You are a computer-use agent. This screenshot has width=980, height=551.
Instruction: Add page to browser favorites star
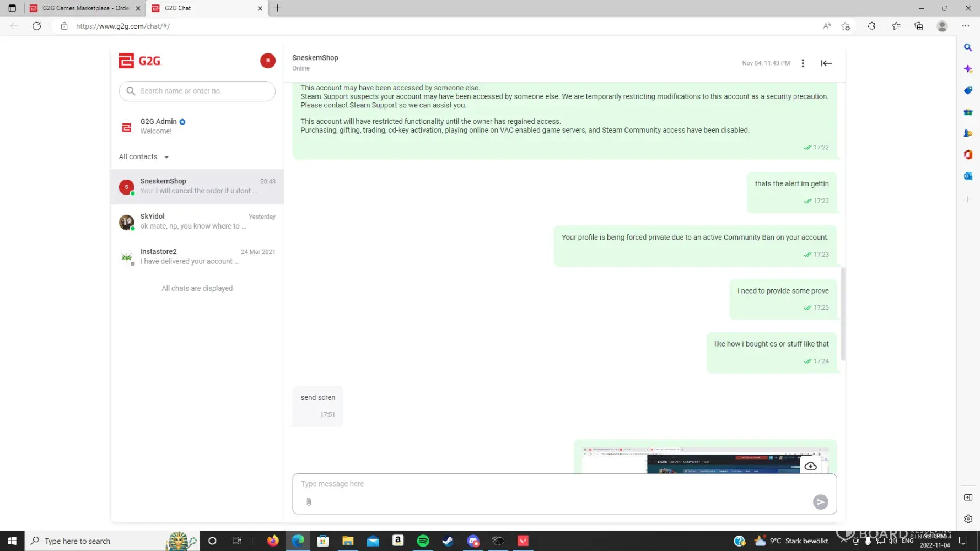[845, 26]
